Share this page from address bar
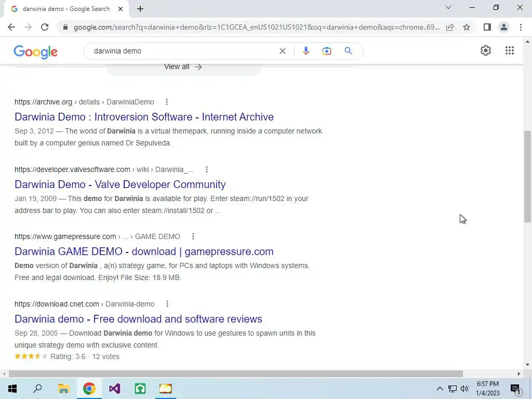Image resolution: width=532 pixels, height=399 pixels. click(450, 27)
